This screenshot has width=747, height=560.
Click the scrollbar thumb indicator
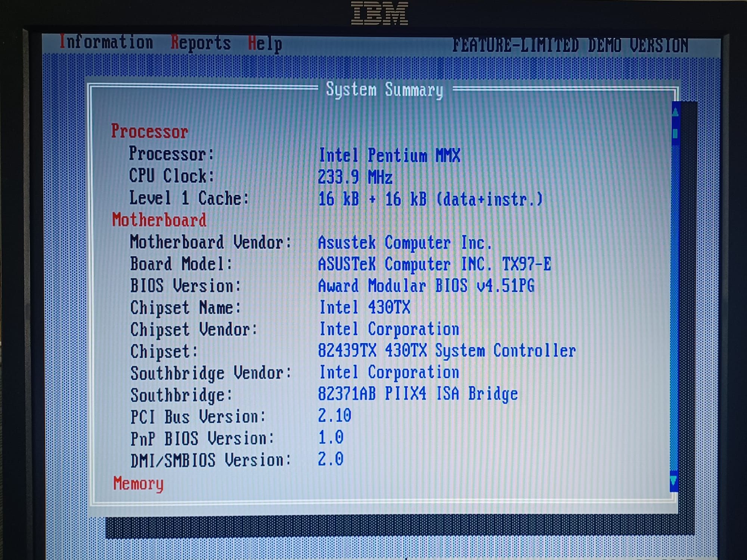[675, 133]
